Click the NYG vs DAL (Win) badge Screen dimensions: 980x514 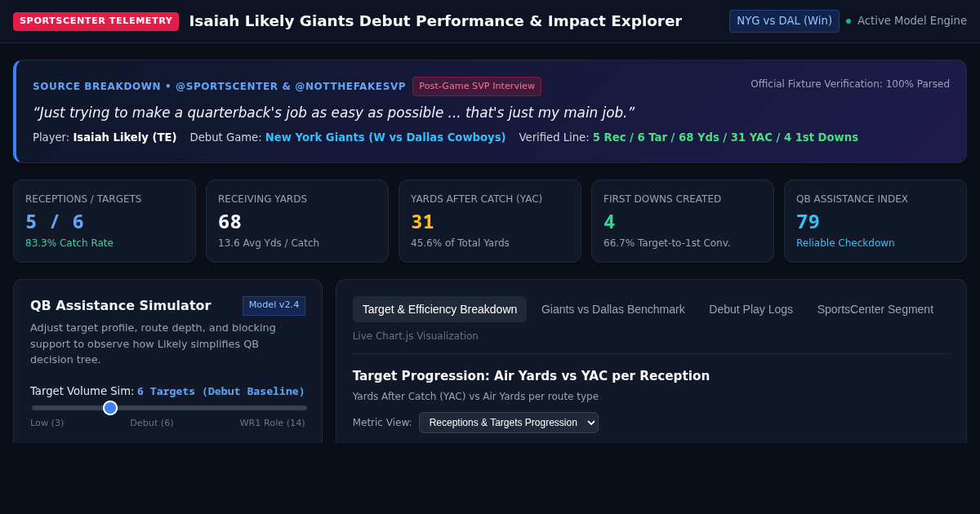pyautogui.click(x=784, y=21)
